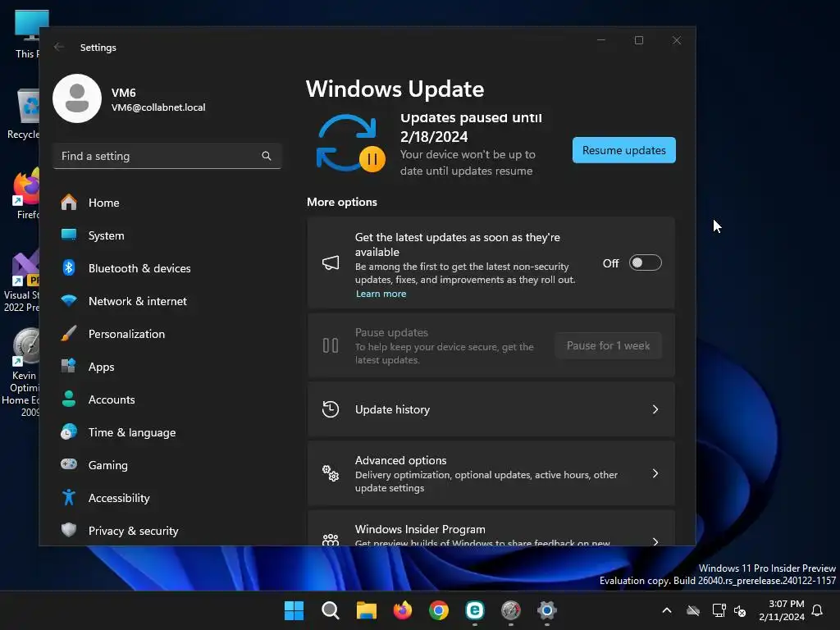Click the search magnifier in Find a setting
This screenshot has width=840, height=630.
click(267, 156)
